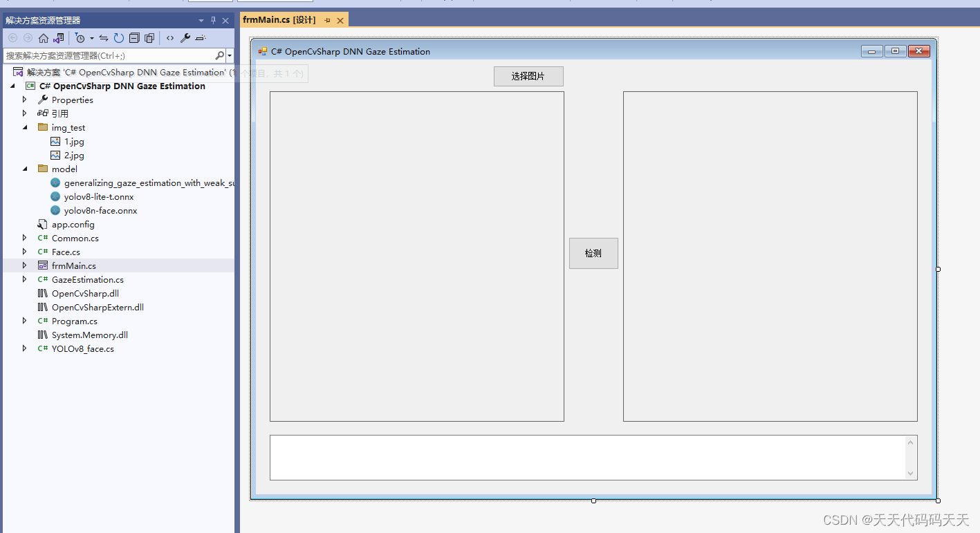Expand the Common.cs node
Image resolution: width=980 pixels, height=533 pixels.
25,238
